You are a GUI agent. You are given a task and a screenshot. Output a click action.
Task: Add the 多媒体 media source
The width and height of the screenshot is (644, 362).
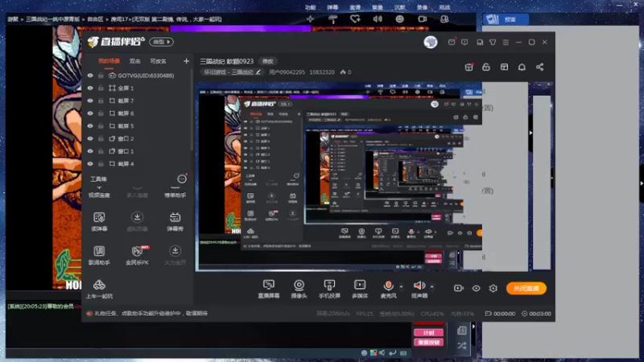coord(360,289)
